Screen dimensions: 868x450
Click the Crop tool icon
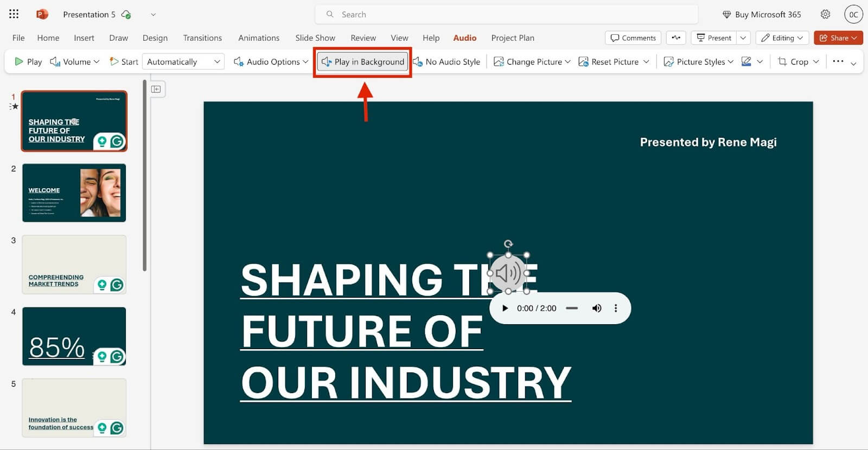793,62
